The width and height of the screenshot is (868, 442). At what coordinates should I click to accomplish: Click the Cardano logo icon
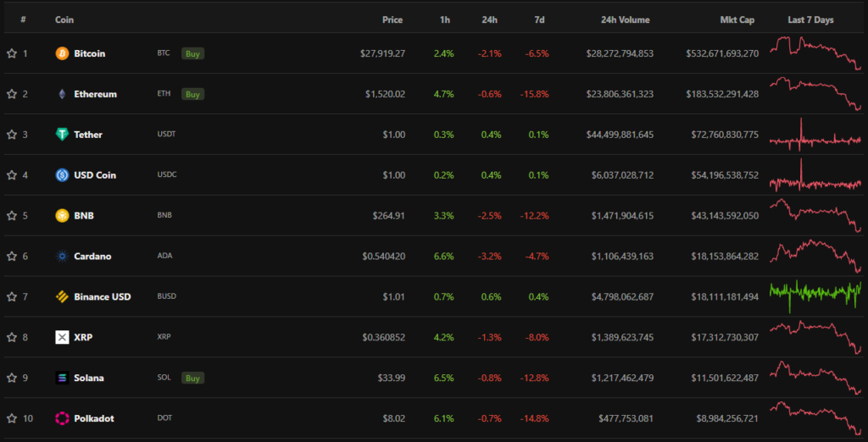62,257
